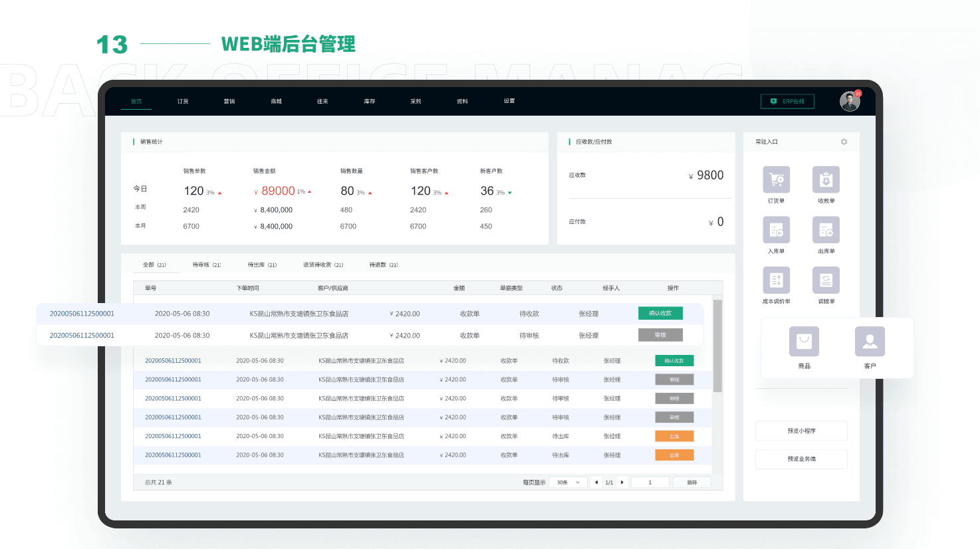This screenshot has height=549, width=980.
Task: Click the order table vertical scrollbar
Action: (x=717, y=346)
